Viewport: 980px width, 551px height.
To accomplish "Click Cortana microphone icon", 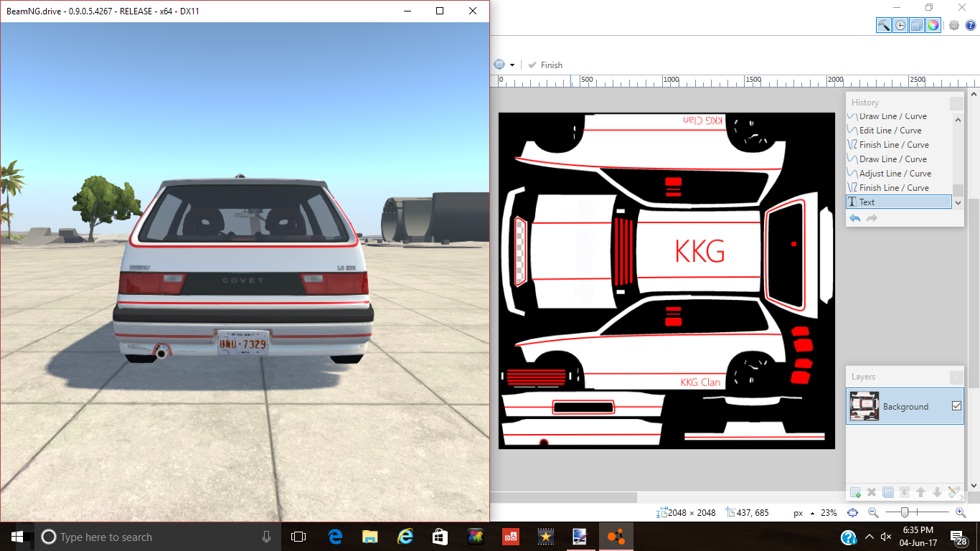I will 267,537.
